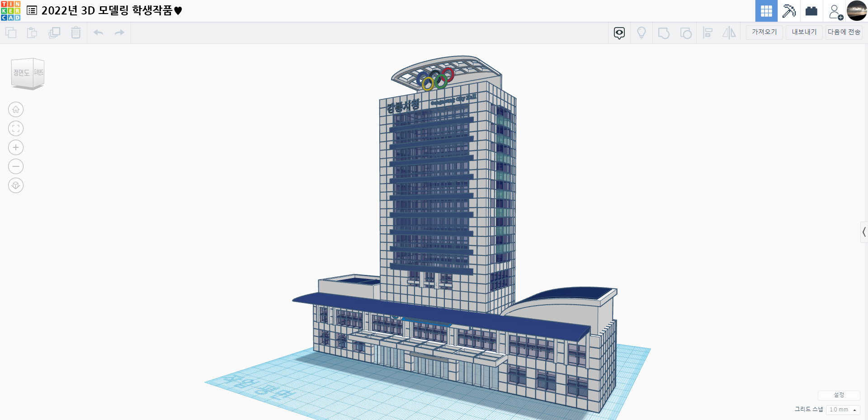Open the blocks pickaxe mode
Viewport: 868px width, 420px height.
(x=789, y=11)
